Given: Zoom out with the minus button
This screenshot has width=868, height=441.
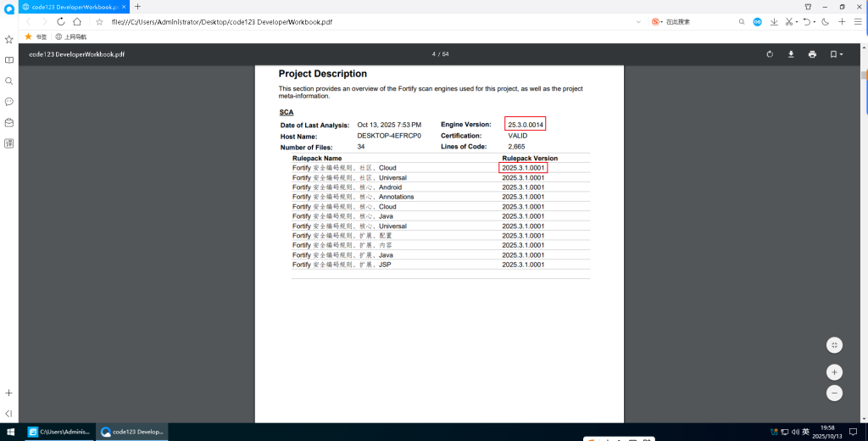Looking at the screenshot, I should click(x=835, y=394).
